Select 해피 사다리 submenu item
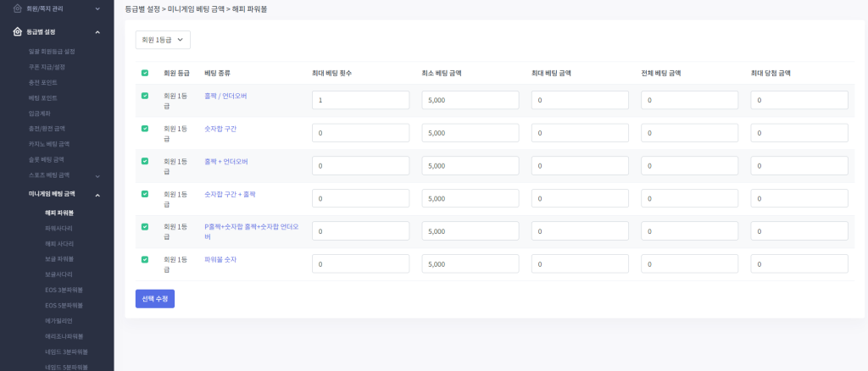The height and width of the screenshot is (371, 868). coord(59,243)
